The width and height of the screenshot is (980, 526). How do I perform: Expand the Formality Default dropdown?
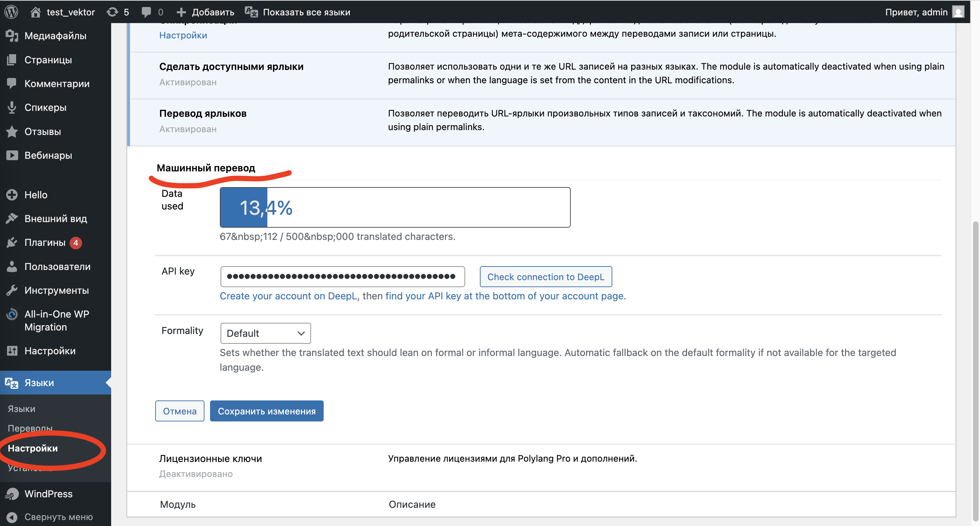(x=265, y=333)
